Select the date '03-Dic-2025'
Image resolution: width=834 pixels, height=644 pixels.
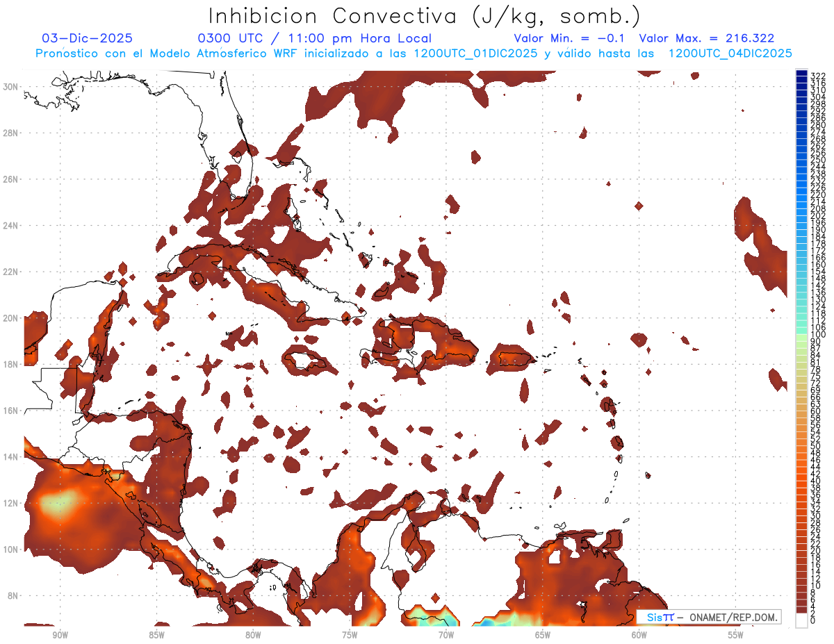[x=87, y=39]
